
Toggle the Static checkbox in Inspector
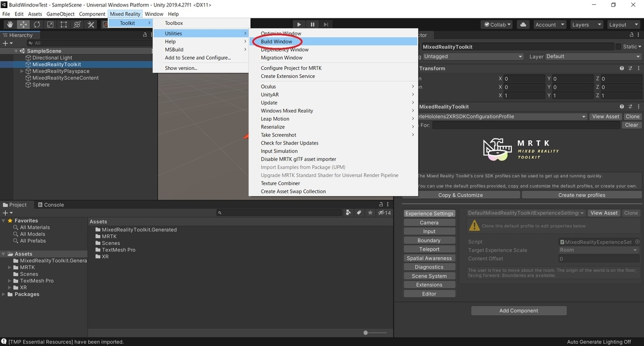pos(618,47)
